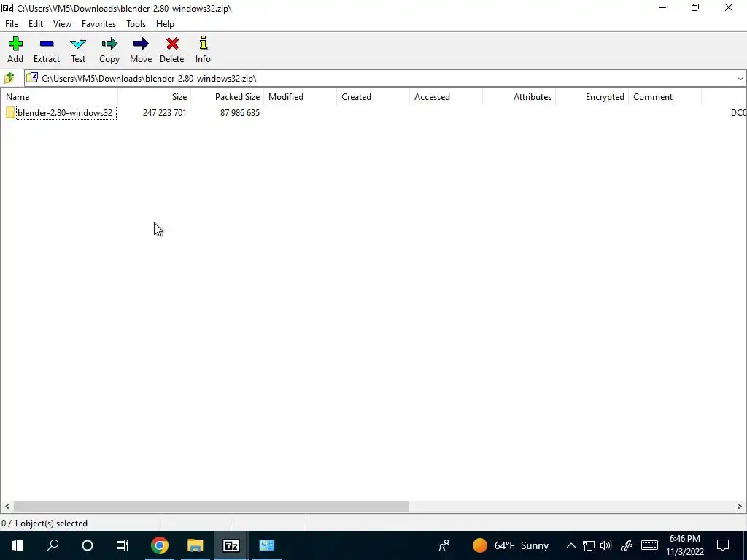The width and height of the screenshot is (747, 560).
Task: Sort by Packed Size column header
Action: point(228,97)
